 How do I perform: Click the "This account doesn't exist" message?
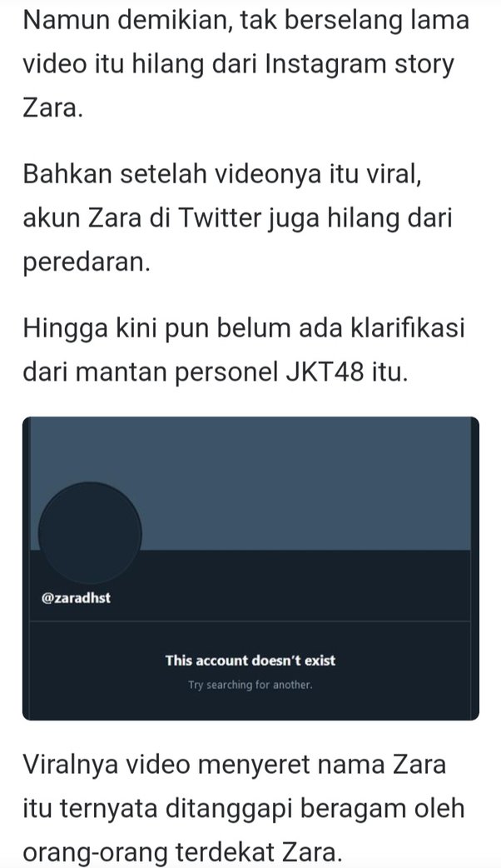click(x=250, y=661)
